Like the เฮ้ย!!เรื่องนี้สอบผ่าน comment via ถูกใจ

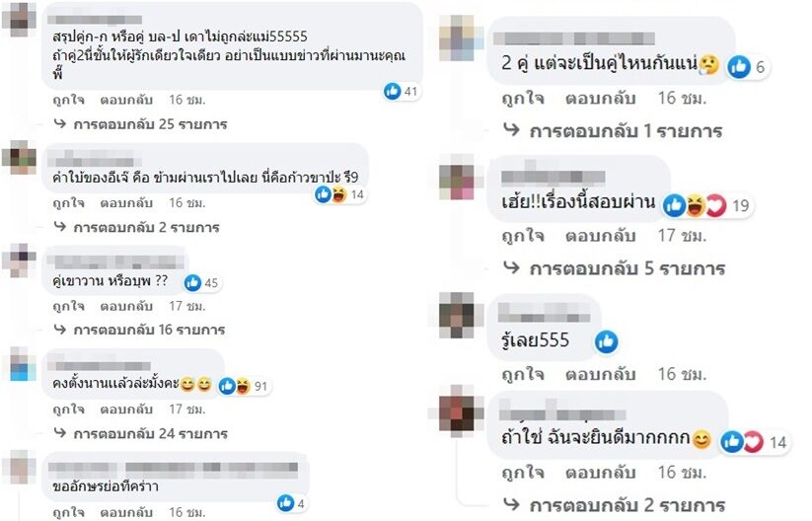(x=523, y=236)
